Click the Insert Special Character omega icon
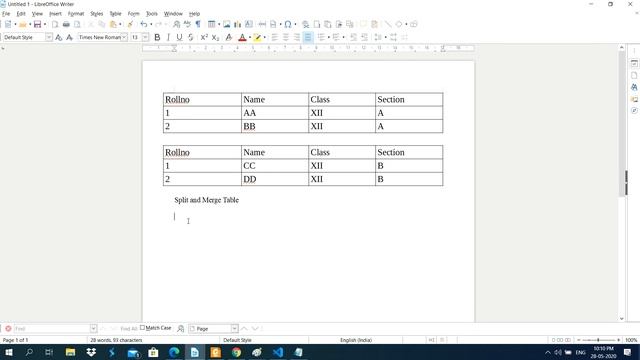The height and width of the screenshot is (360, 640). click(288, 24)
